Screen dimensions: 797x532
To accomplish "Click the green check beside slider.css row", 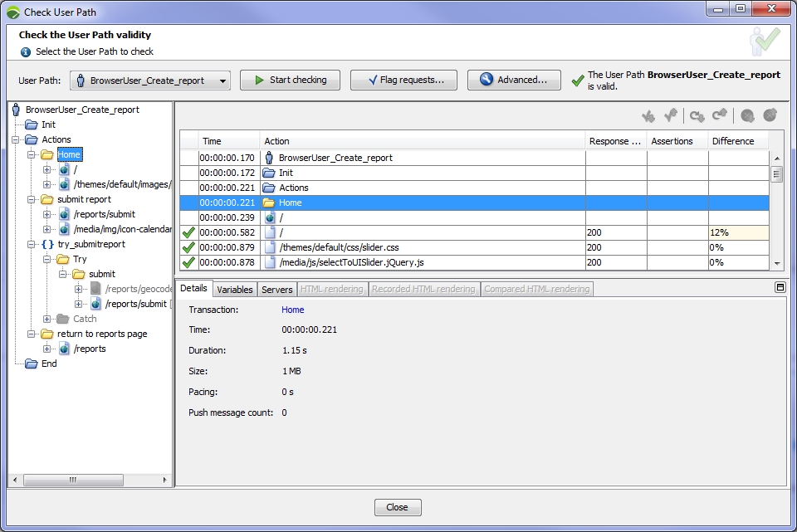I will (188, 246).
